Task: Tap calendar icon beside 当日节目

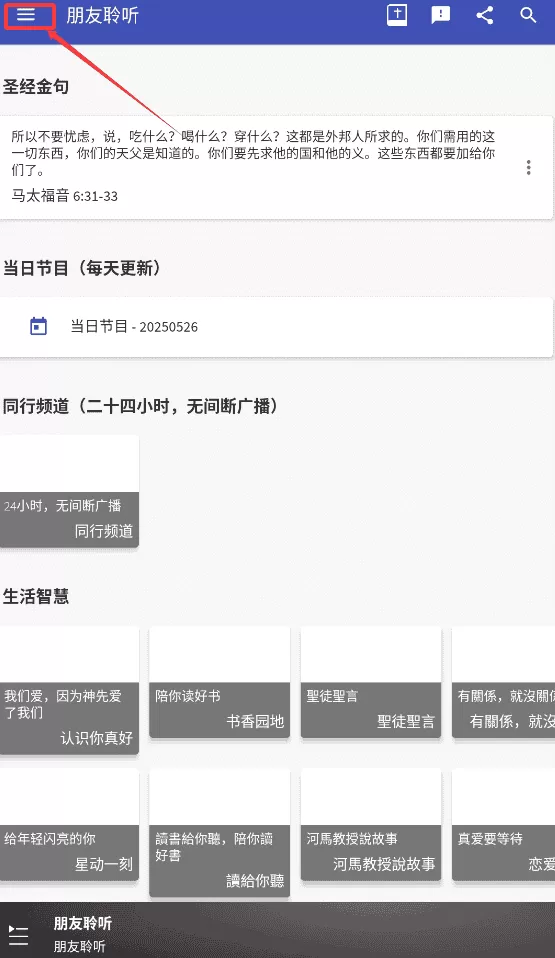Action: click(x=39, y=326)
